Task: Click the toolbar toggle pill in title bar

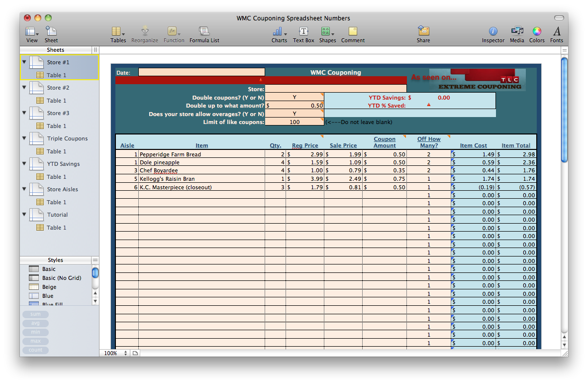Action: (559, 17)
